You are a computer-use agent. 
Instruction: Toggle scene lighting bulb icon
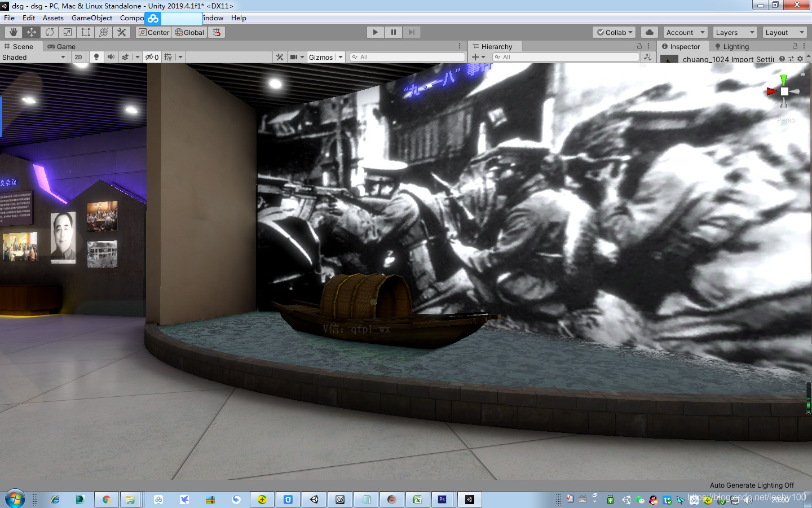96,57
